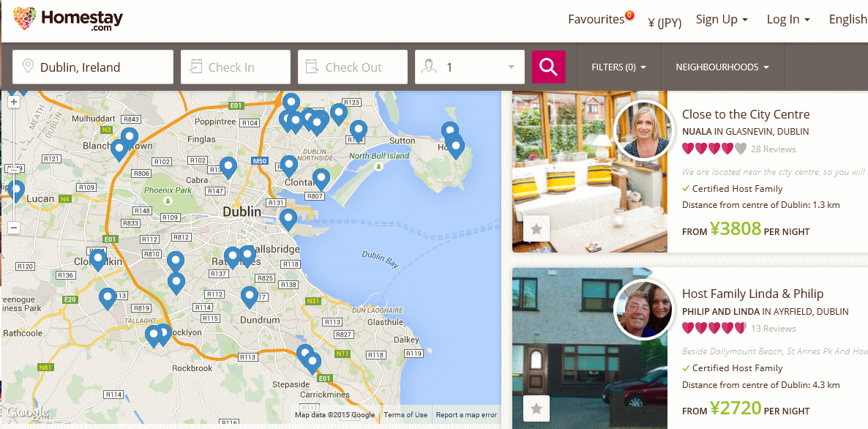
Task: Click the map zoom slider track
Action: coord(15,165)
